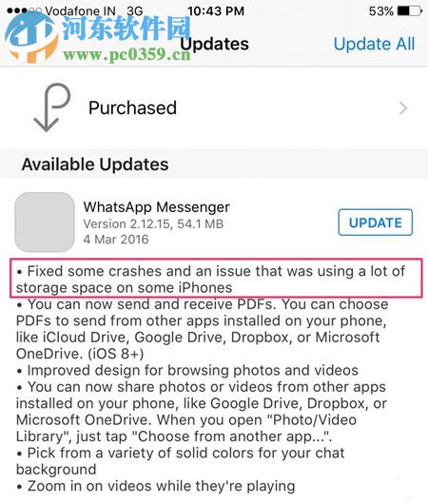The height and width of the screenshot is (504, 428).
Task: Tap the battery icon in status bar
Action: 410,11
